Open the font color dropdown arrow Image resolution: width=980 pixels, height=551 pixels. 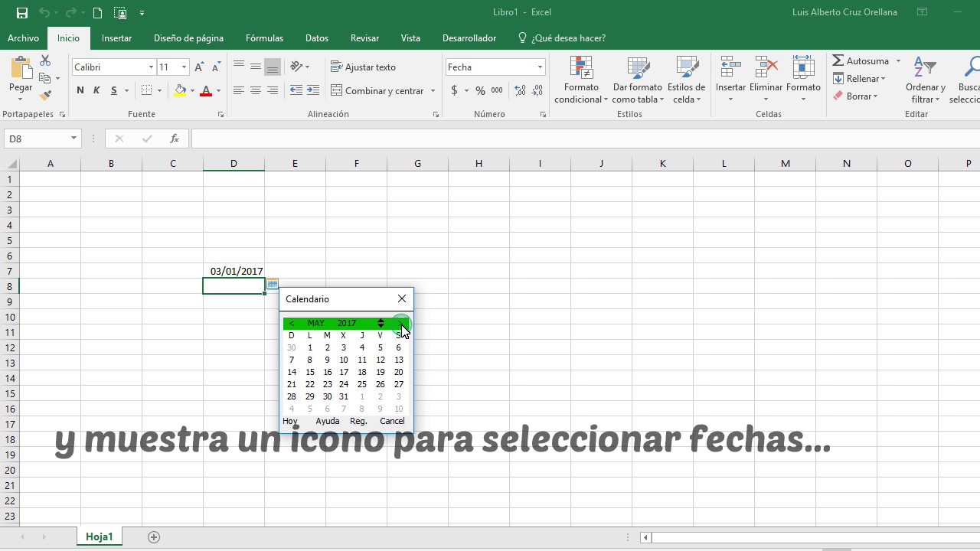point(218,91)
